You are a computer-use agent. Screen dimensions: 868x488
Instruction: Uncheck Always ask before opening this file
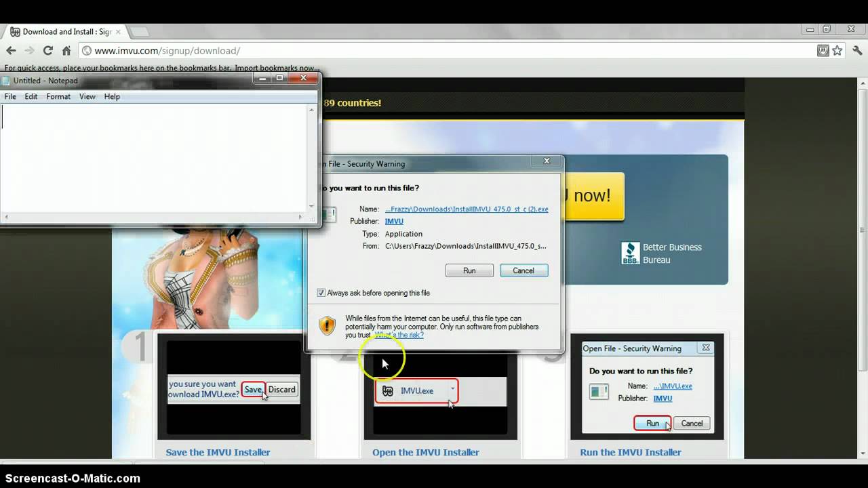point(321,293)
